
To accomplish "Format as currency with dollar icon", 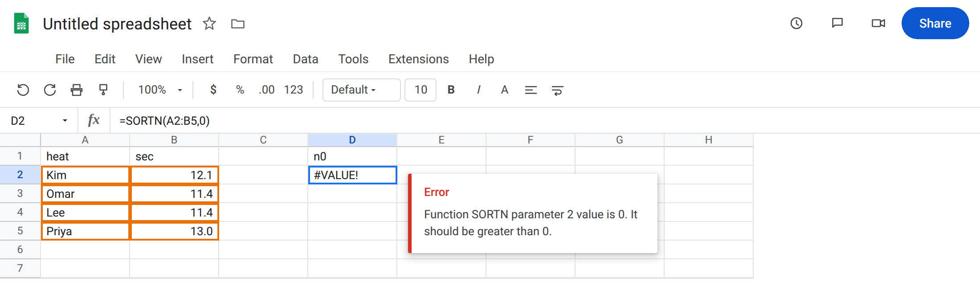I will (213, 90).
